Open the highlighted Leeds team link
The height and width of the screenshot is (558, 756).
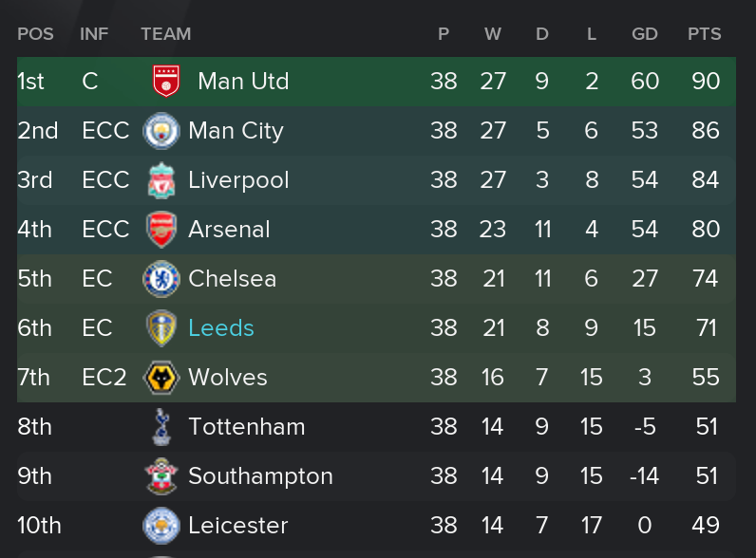point(221,328)
